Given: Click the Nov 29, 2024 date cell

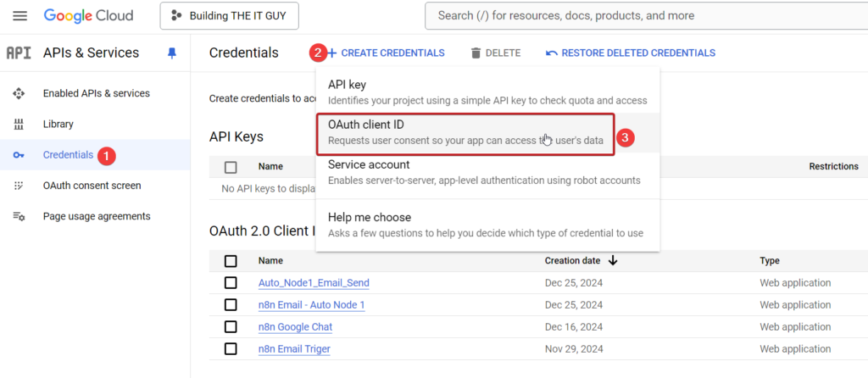Looking at the screenshot, I should click(x=574, y=349).
